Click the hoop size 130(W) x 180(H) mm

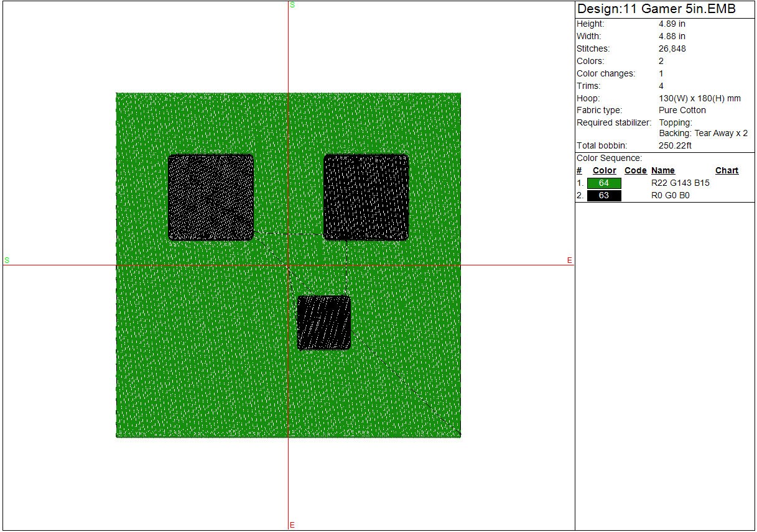pyautogui.click(x=699, y=98)
